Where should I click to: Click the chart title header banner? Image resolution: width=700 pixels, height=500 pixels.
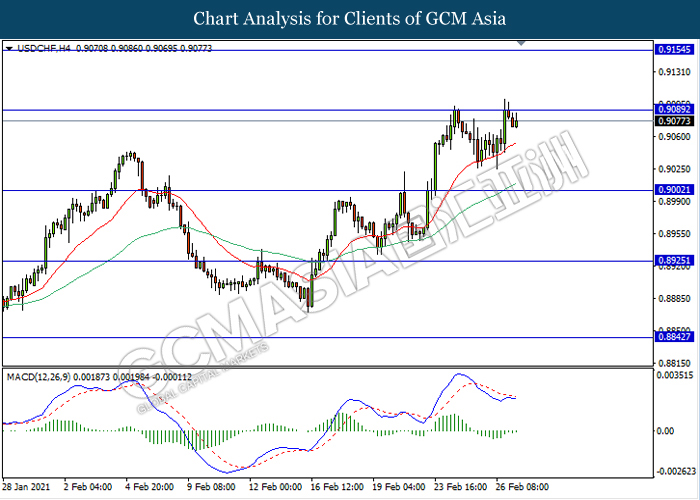350,18
